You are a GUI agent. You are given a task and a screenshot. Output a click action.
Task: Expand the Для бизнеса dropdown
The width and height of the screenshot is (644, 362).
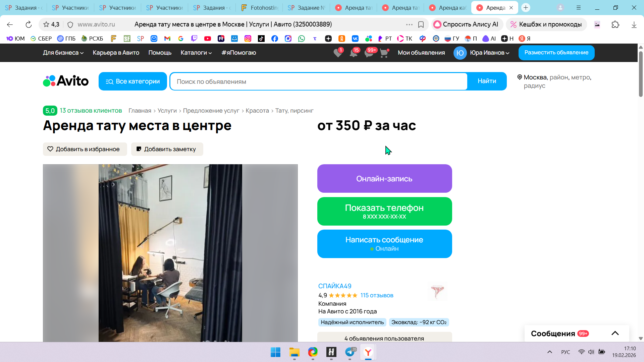click(63, 53)
